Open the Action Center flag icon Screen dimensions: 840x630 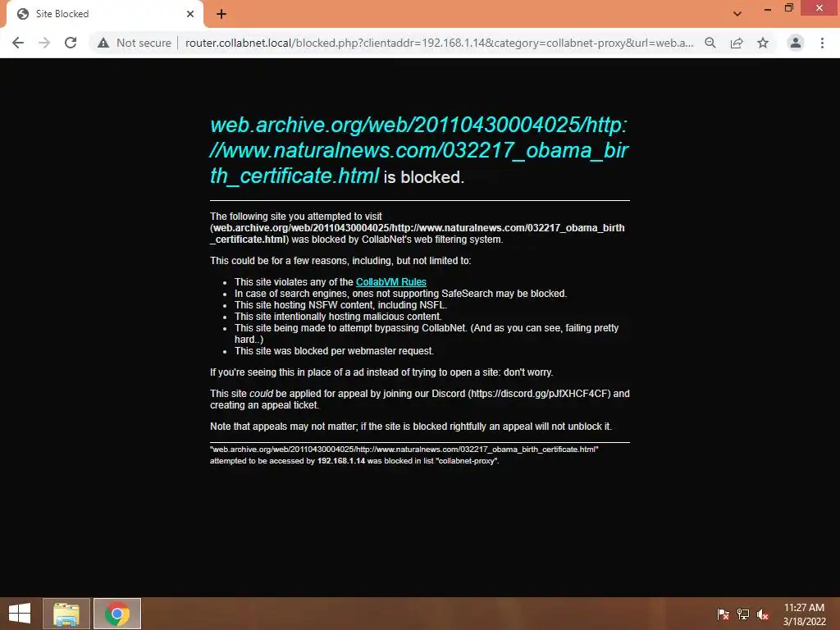tap(723, 614)
